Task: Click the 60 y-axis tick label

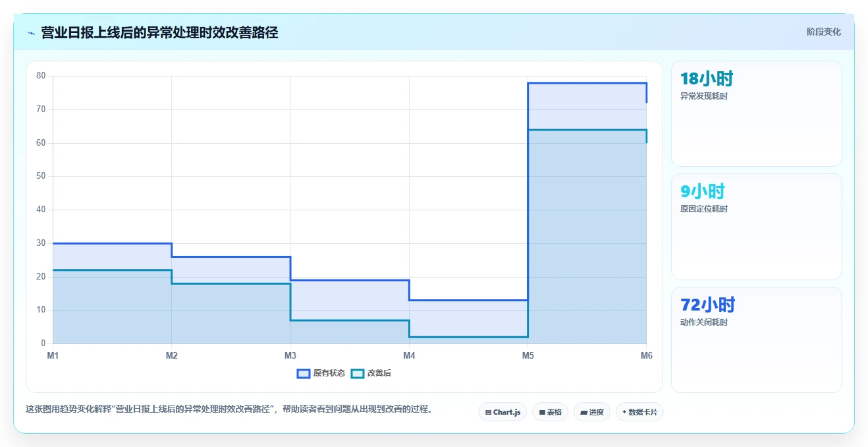Action: coord(41,143)
